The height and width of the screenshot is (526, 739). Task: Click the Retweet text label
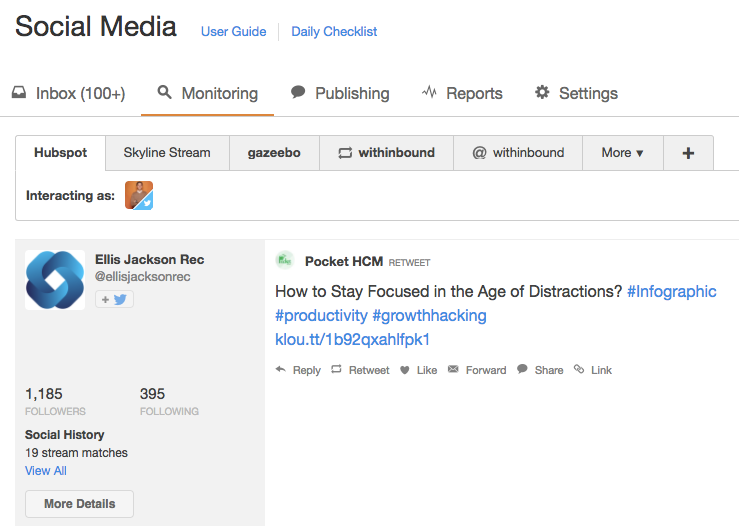click(369, 370)
